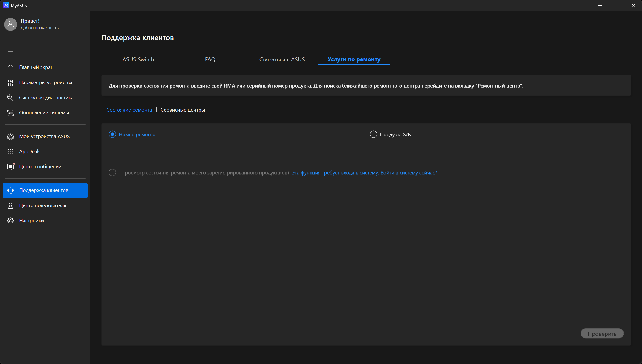Select the registered product repair status radio
The image size is (642, 364).
coord(112,172)
